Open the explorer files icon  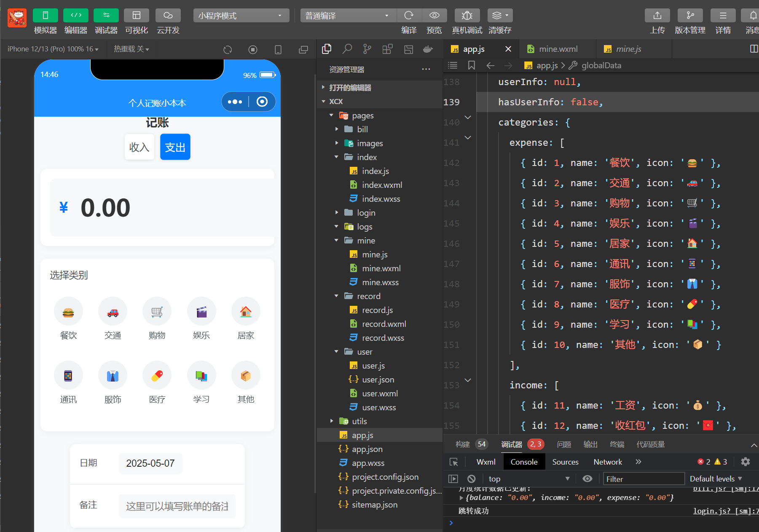(327, 49)
